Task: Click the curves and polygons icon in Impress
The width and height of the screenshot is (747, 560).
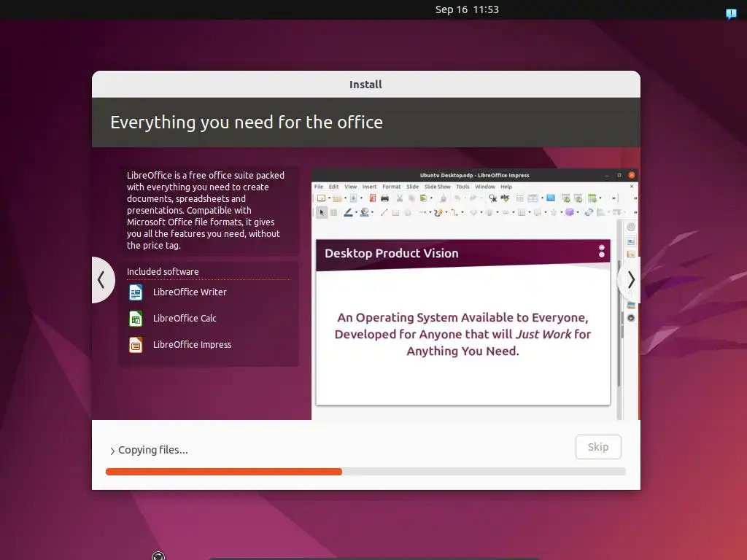Action: [438, 212]
